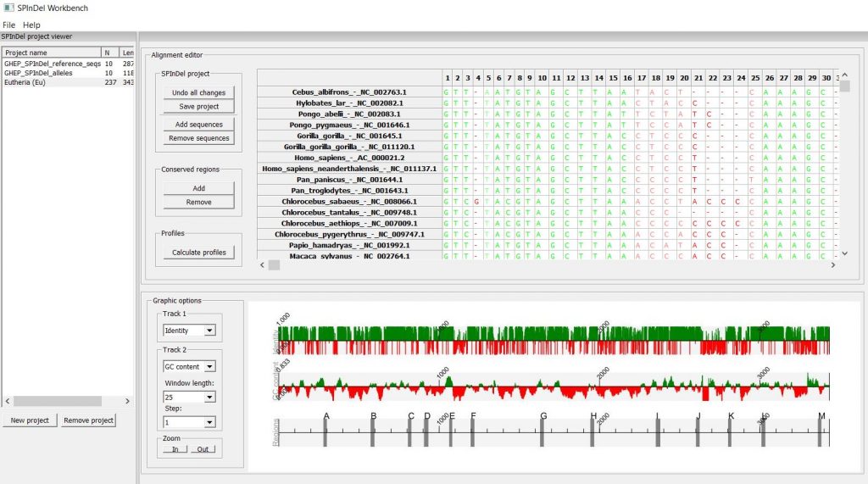Click Add sequences button
Screen dimensions: 868x484
tap(198, 125)
